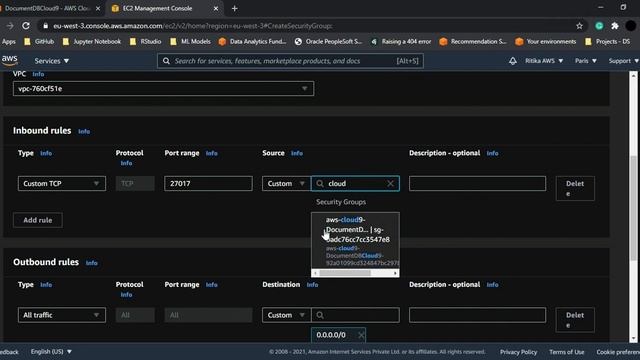Focus the inbound port range 27017 field
Viewport: 640px width, 360px height.
(x=208, y=184)
